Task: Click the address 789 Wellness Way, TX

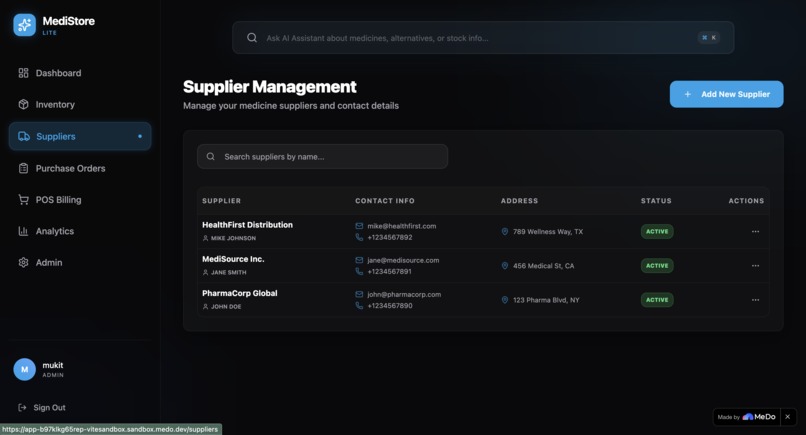Action: 548,231
